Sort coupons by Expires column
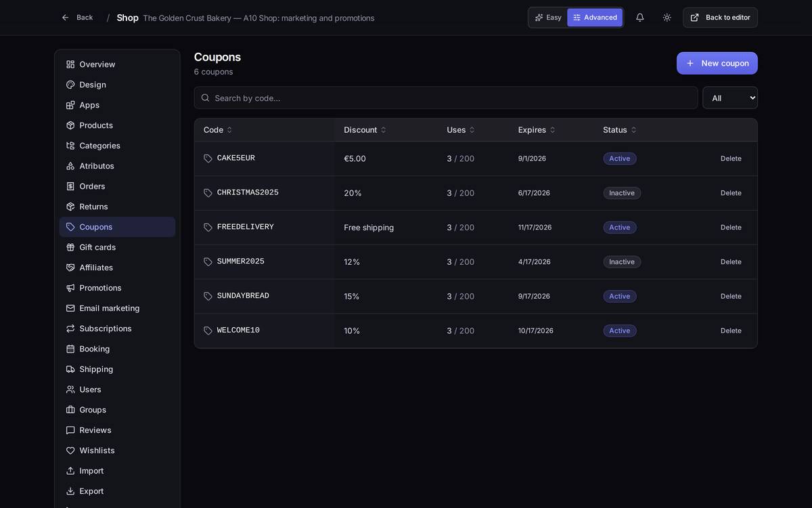Viewport: 812px width, 508px height. (537, 130)
